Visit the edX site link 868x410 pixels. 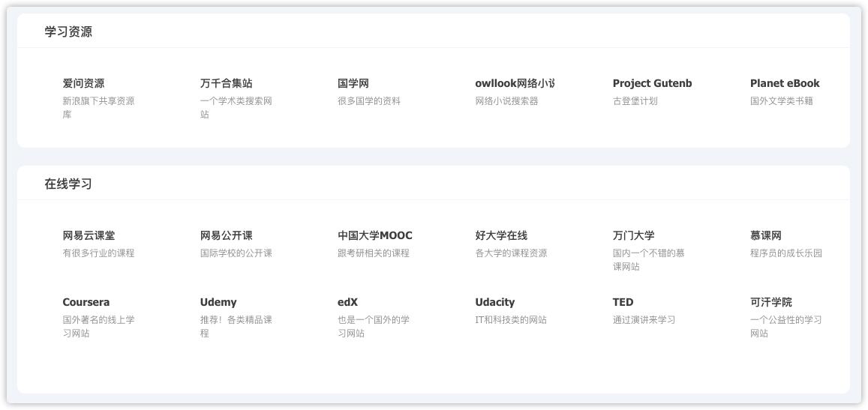(347, 302)
